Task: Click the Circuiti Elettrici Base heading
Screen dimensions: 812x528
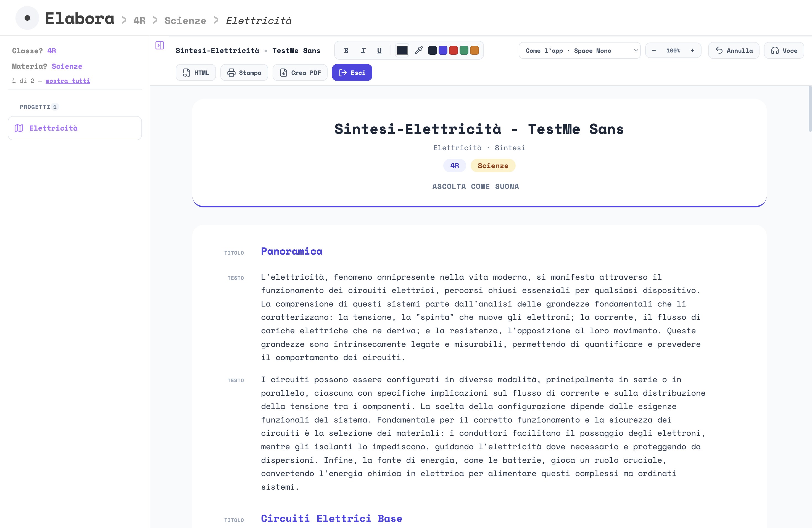Action: coord(332,519)
